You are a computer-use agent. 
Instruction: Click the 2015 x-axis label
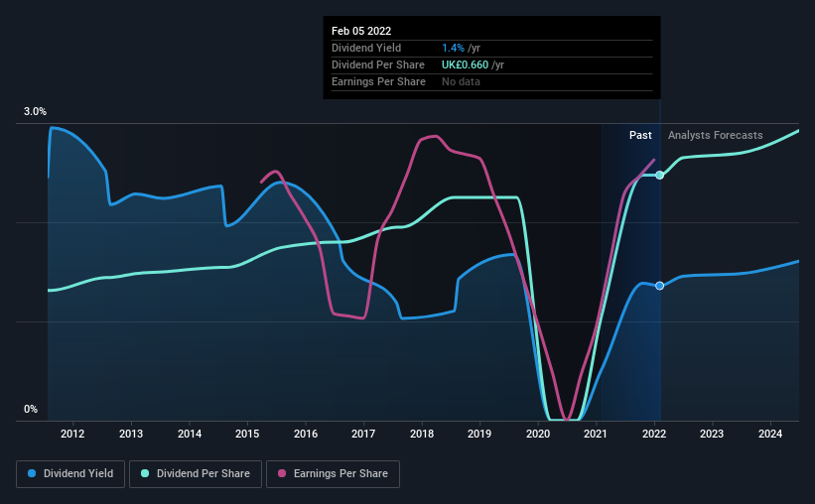tap(247, 434)
